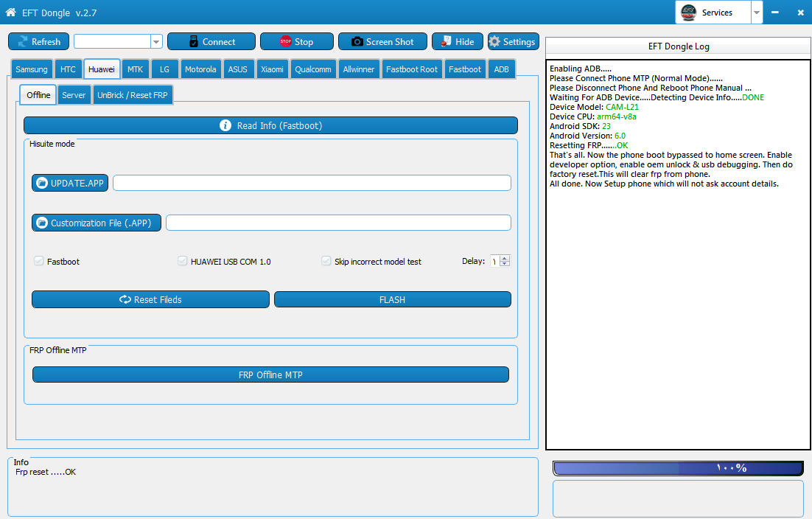Click the Device Model CAM-L21 log line
Image resolution: width=812 pixels, height=519 pixels.
tap(594, 107)
